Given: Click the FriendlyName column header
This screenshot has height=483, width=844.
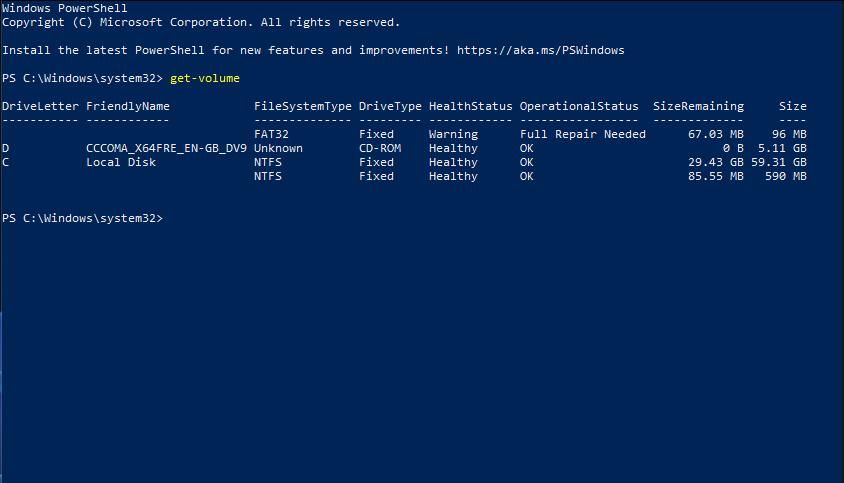Looking at the screenshot, I should click(x=128, y=106).
